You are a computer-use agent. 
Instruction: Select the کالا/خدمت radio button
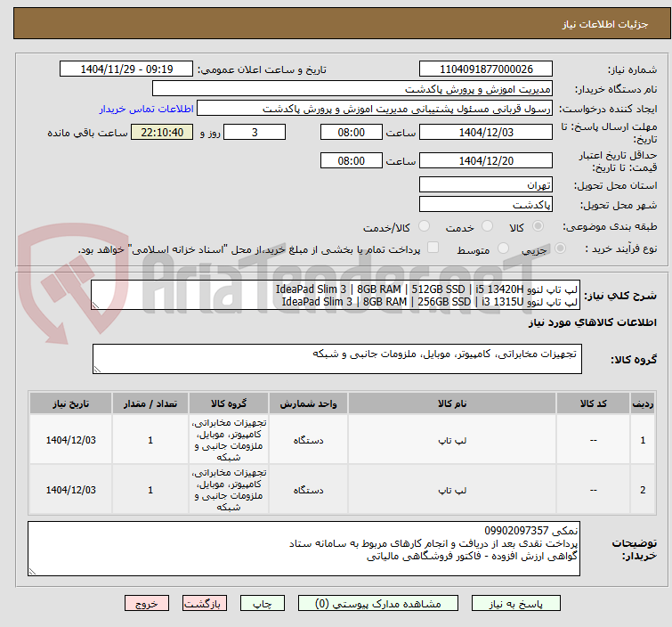(x=424, y=226)
